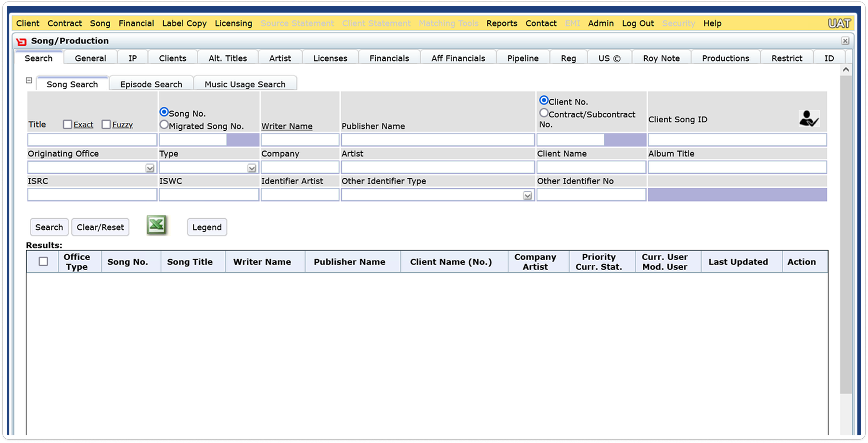Switch to the IP tab
The width and height of the screenshot is (868, 443).
[133, 58]
